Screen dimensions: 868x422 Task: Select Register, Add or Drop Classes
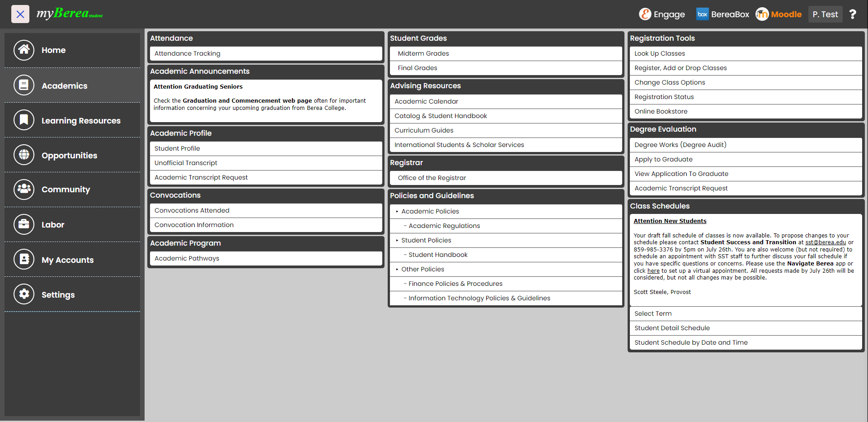(x=680, y=68)
